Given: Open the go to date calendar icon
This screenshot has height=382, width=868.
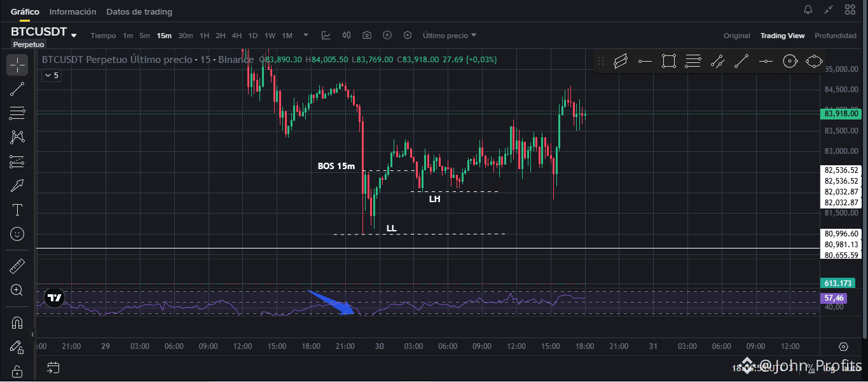Looking at the screenshot, I should tap(53, 367).
